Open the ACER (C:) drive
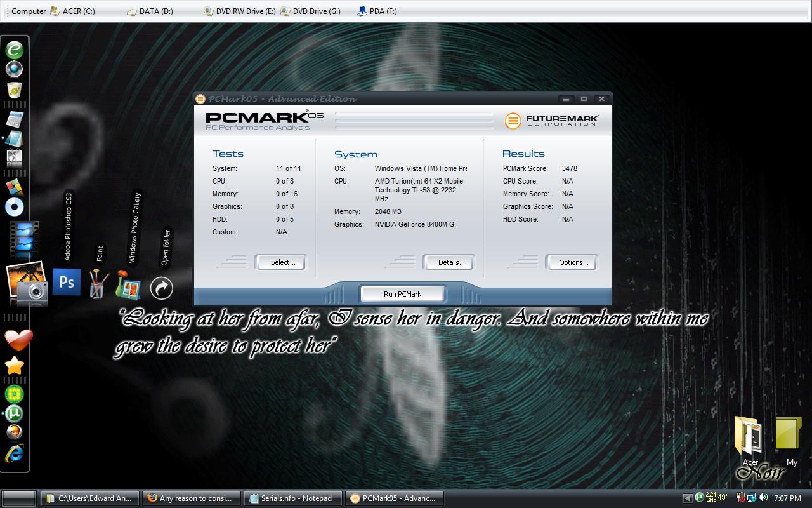The width and height of the screenshot is (812, 508). (72, 11)
